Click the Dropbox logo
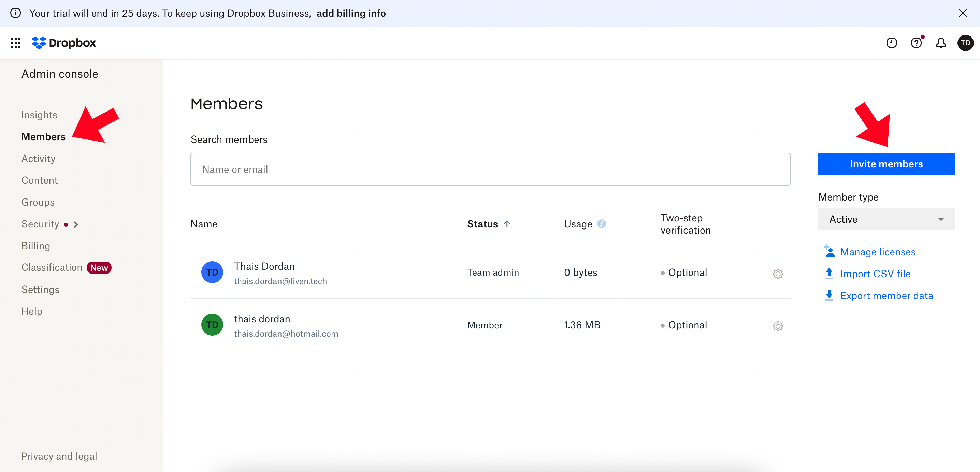The width and height of the screenshot is (980, 472). point(63,43)
